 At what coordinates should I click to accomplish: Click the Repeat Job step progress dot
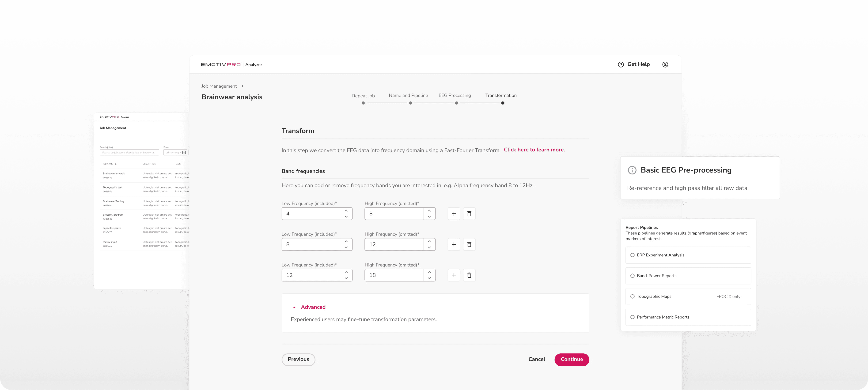pyautogui.click(x=363, y=103)
